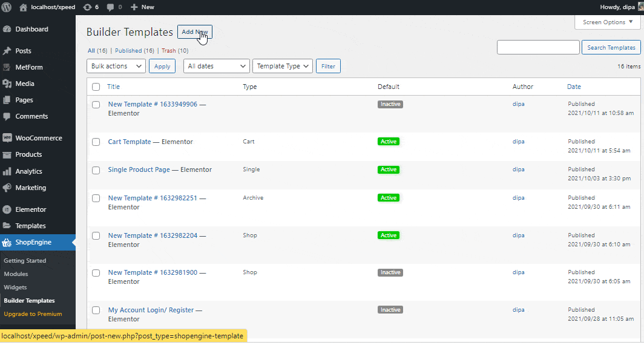Screen dimensions: 644x345
Task: Click the WordPress logo icon
Action: coord(7,7)
